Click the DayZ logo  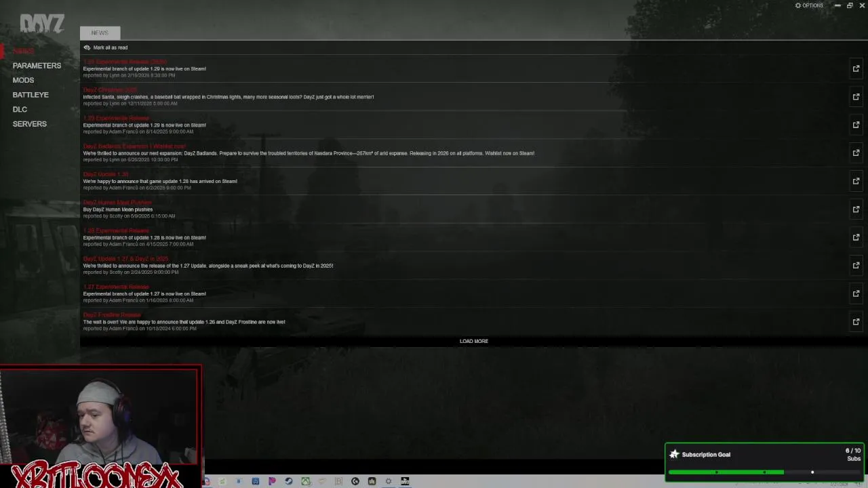point(41,24)
